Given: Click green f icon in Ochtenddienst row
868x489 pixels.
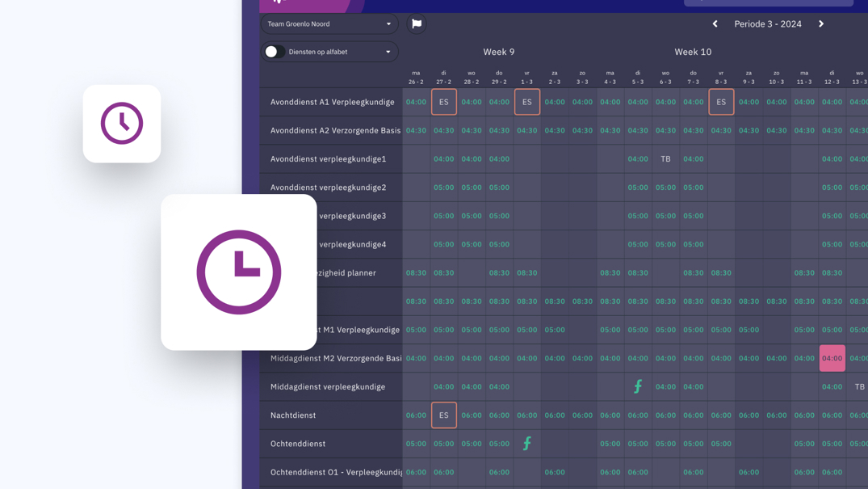Looking at the screenshot, I should 527,444.
